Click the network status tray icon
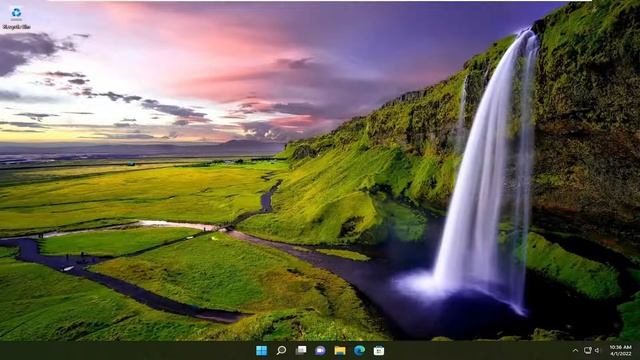Viewport: 640px width, 360px height. tap(587, 350)
